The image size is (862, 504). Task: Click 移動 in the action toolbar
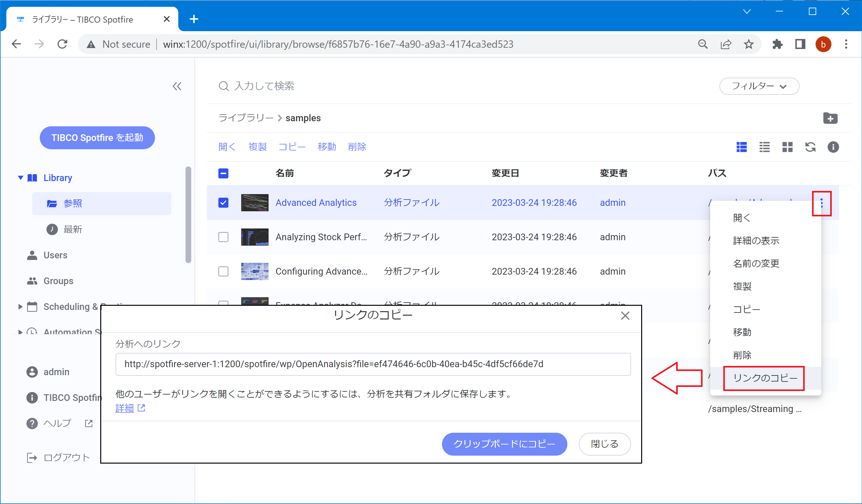(327, 147)
